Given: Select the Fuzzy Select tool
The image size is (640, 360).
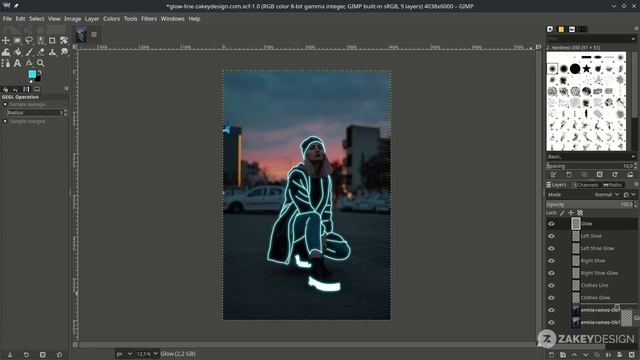Looking at the screenshot, I should click(x=41, y=40).
